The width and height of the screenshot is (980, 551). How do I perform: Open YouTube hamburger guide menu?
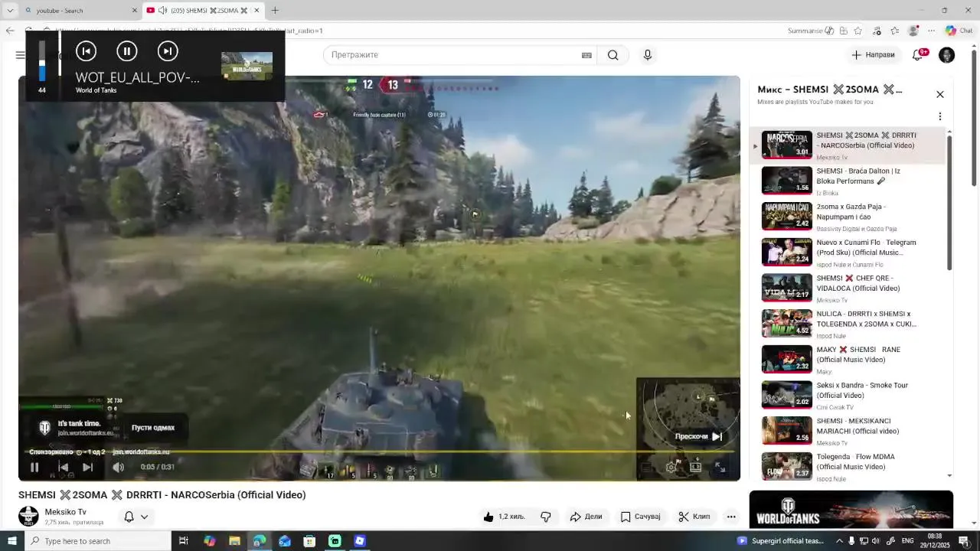(20, 55)
